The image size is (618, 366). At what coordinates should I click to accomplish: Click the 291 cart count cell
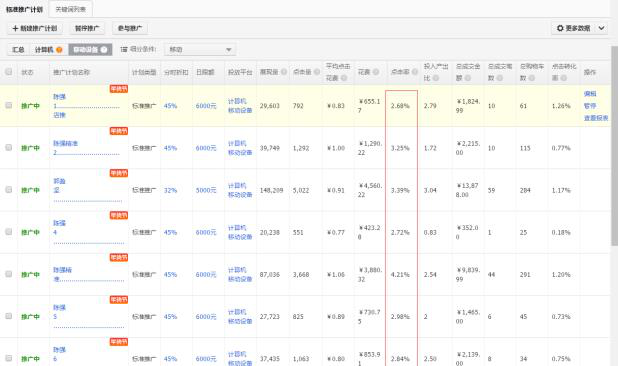[525, 275]
